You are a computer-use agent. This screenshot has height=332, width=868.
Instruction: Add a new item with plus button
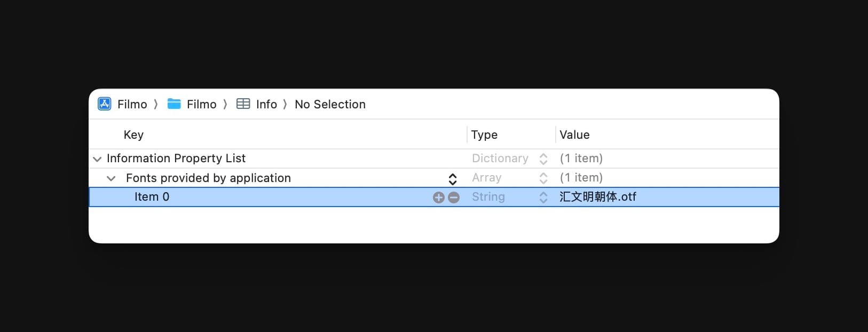coord(438,197)
